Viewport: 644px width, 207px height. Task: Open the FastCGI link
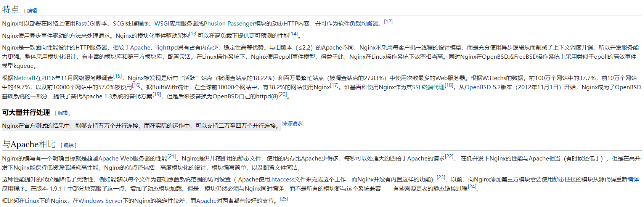coord(85,24)
